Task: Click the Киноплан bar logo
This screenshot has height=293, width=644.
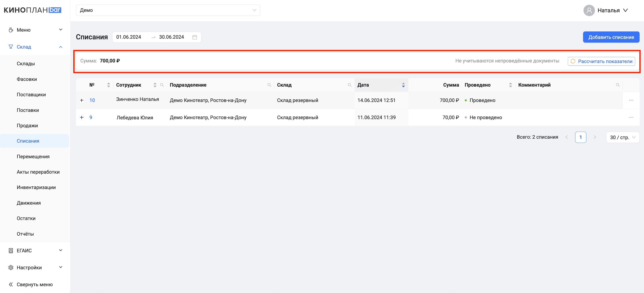Action: click(33, 10)
